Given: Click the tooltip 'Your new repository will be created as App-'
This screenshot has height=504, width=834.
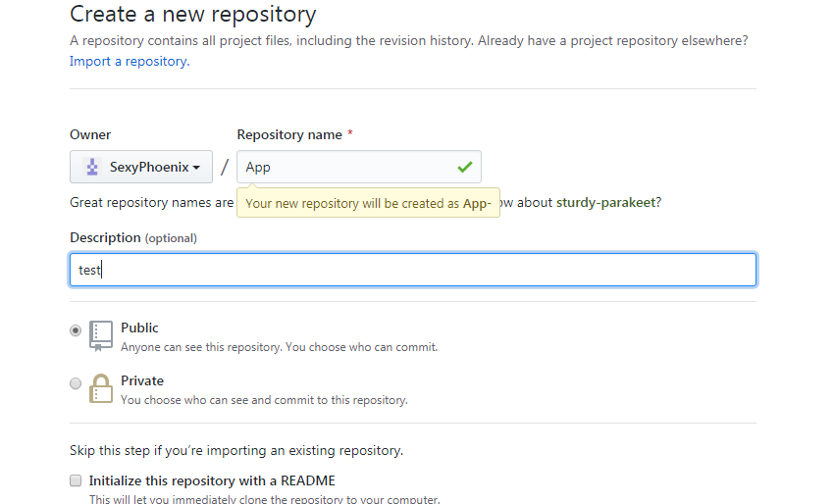Looking at the screenshot, I should pos(368,203).
